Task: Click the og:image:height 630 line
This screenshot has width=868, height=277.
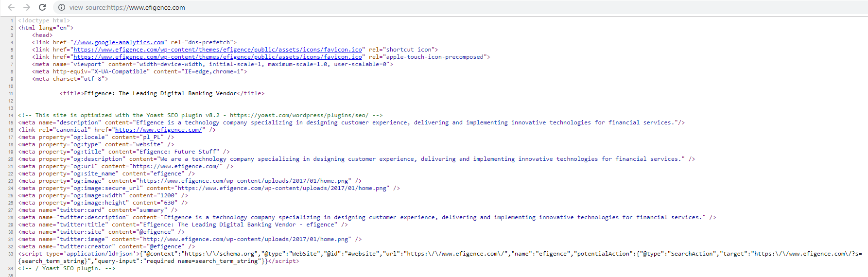Action: click(103, 203)
